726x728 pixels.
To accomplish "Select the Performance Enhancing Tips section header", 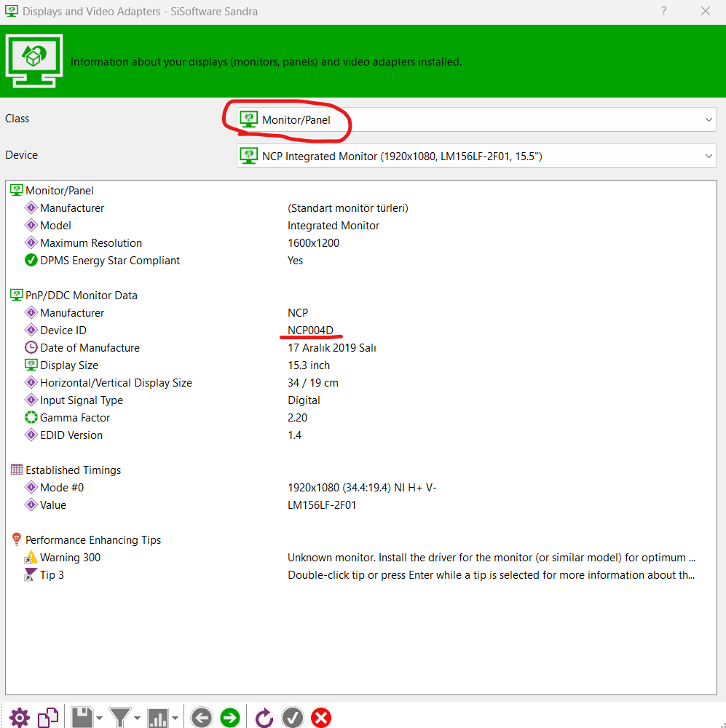I will click(x=93, y=540).
